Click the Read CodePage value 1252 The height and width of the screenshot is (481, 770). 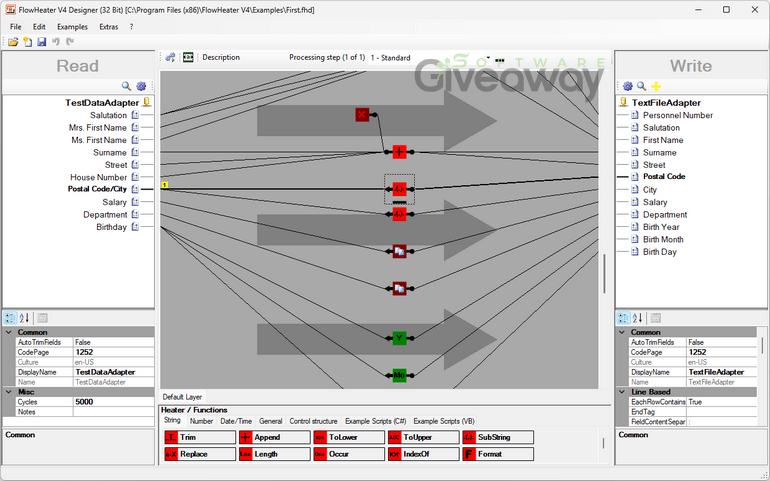113,352
